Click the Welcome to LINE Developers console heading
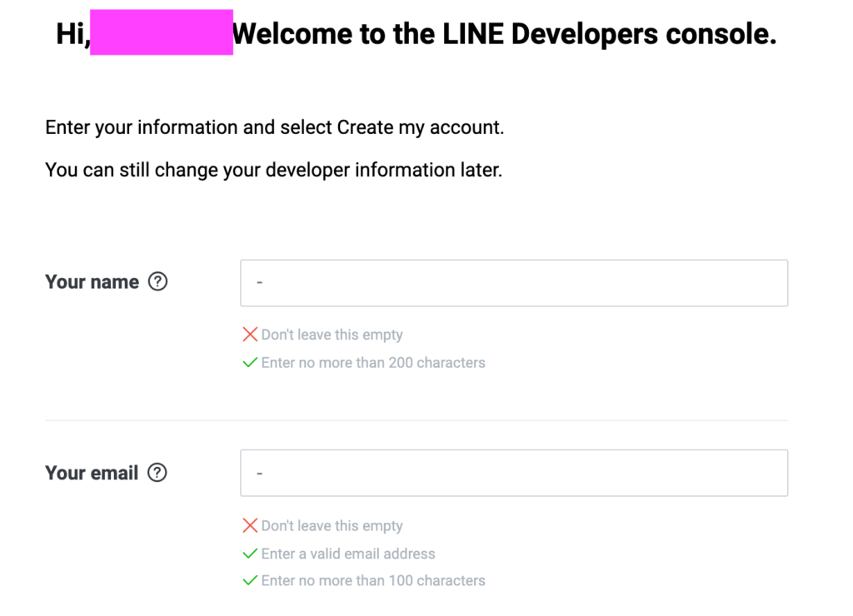Screen dimensions: 853x616 [504, 34]
